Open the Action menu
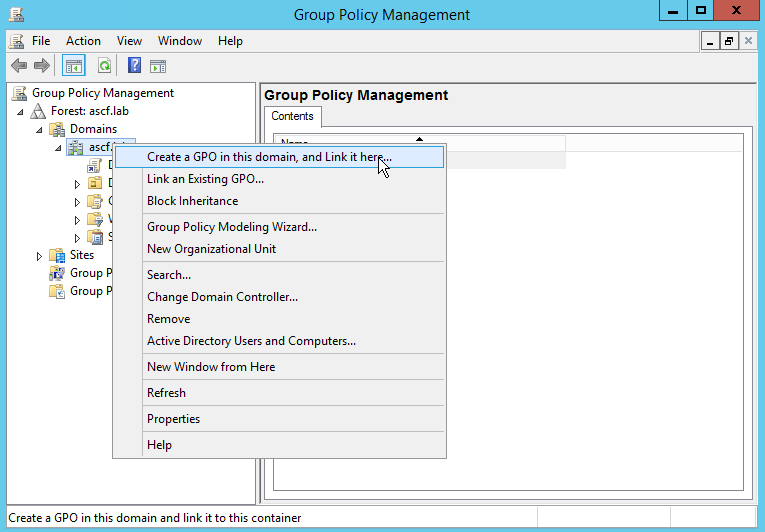This screenshot has width=765, height=532. pos(83,41)
